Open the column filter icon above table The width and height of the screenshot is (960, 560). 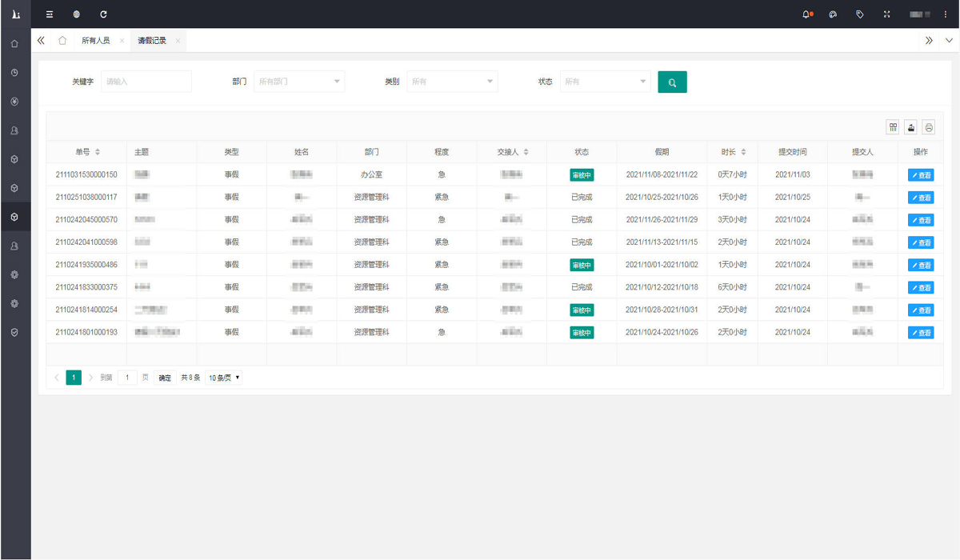893,127
